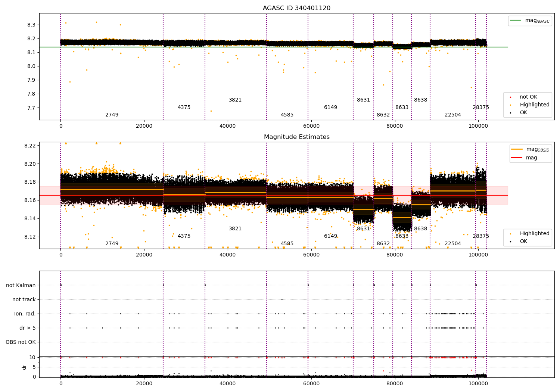The height and width of the screenshot is (392, 560).
Task: Click the "Ion. rad." y-axis label
Action: 25,314
